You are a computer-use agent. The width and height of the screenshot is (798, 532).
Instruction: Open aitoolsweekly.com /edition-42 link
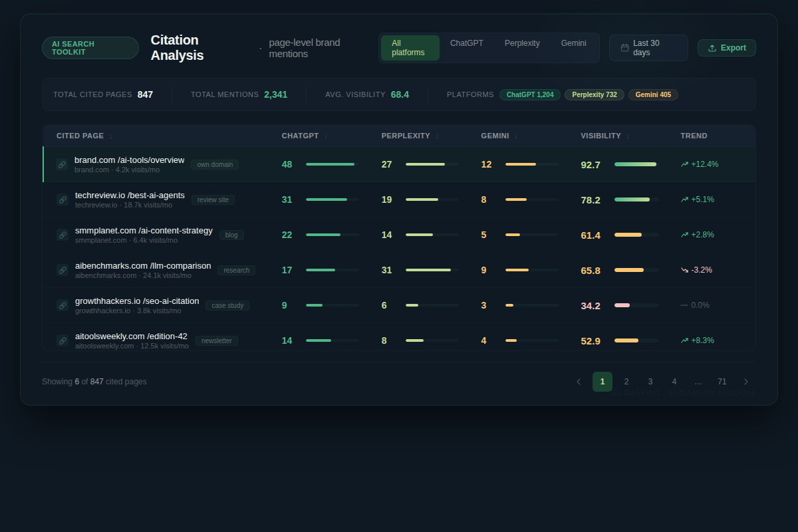[131, 336]
